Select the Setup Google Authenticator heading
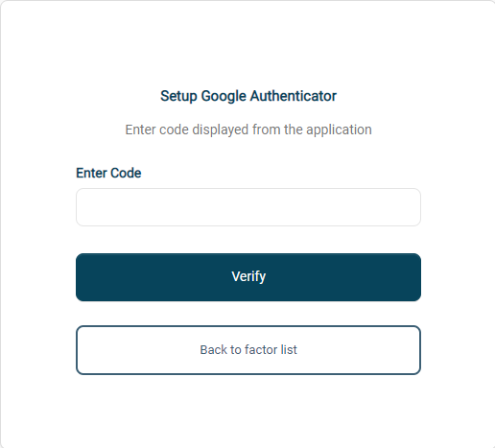Viewport: 495px width, 448px height. 248,96
